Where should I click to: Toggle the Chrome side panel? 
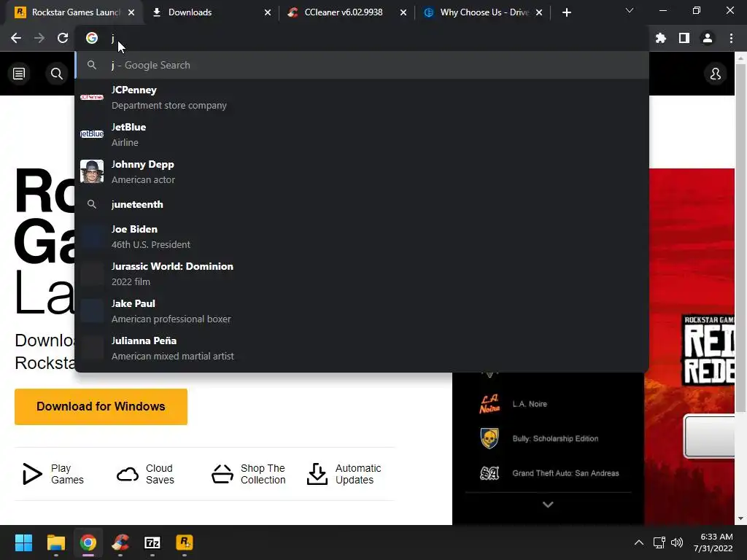[684, 38]
